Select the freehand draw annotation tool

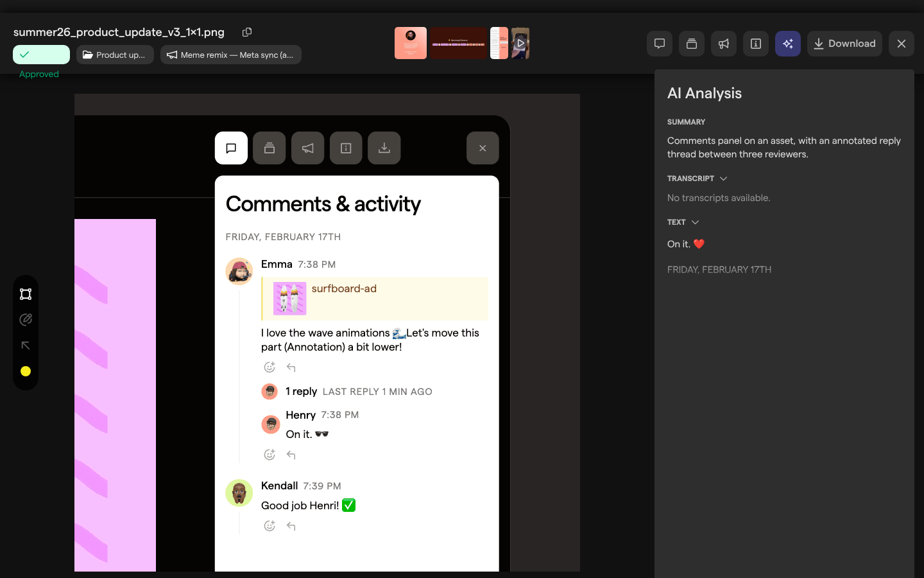point(26,320)
